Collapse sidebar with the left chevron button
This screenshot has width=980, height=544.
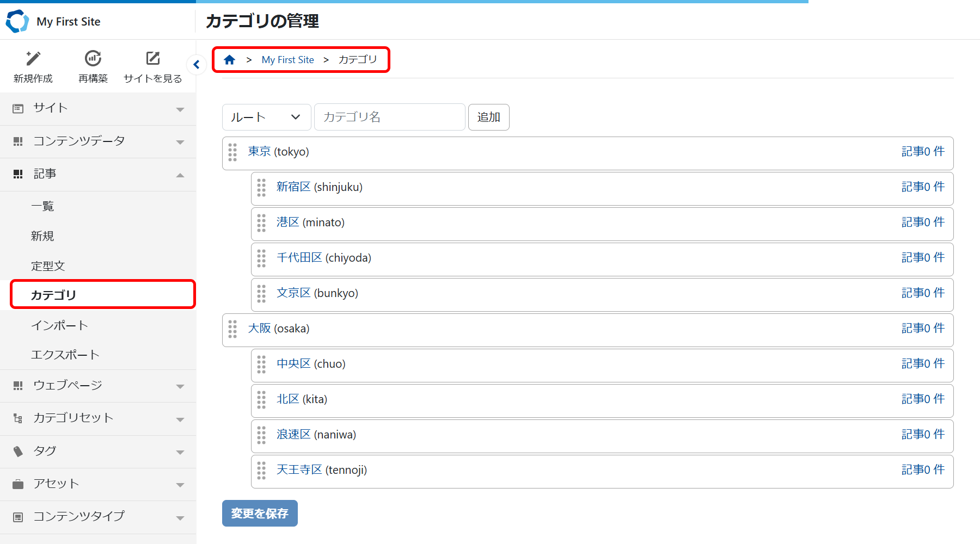tap(197, 65)
